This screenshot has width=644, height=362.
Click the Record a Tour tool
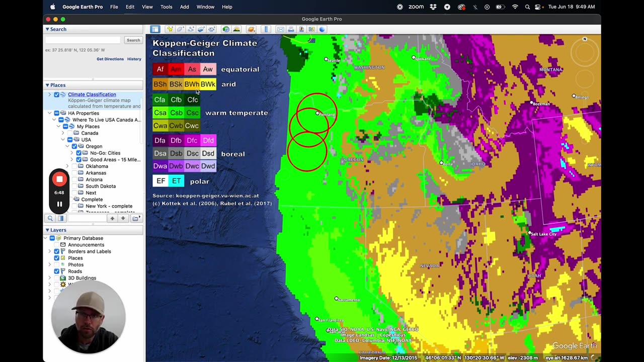coord(211,29)
